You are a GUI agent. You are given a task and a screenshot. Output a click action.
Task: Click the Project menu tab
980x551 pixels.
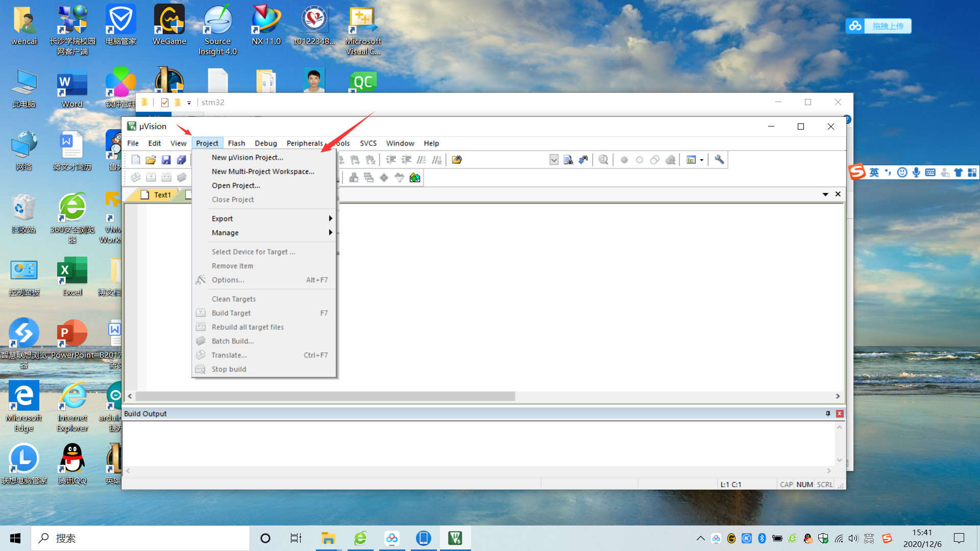207,143
